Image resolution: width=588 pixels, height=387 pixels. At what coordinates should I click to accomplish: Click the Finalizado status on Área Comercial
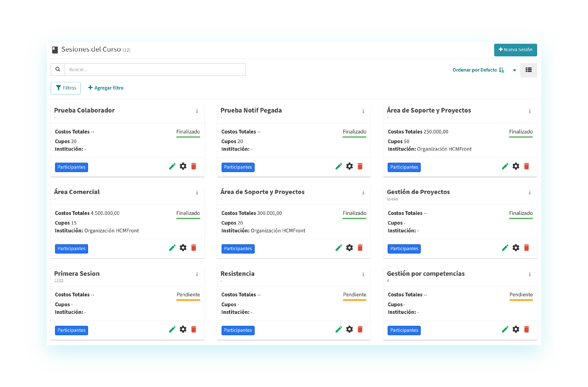[x=188, y=213]
